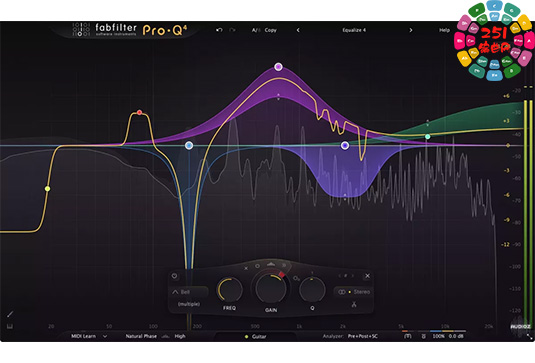Select the blue notch band node

[x=189, y=146]
